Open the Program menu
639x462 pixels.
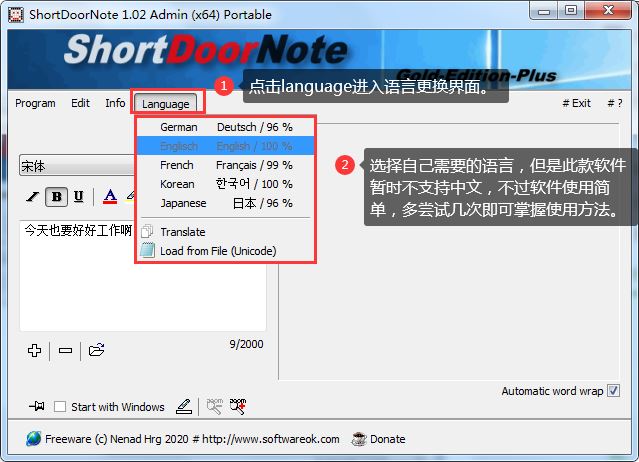tap(35, 103)
